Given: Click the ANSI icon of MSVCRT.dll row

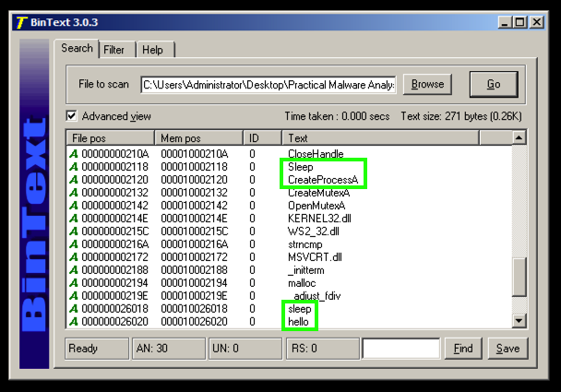Looking at the screenshot, I should tap(74, 257).
